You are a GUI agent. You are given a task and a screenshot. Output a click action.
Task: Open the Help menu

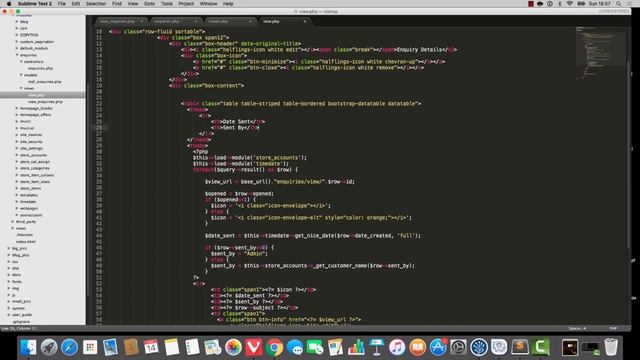pos(228,4)
